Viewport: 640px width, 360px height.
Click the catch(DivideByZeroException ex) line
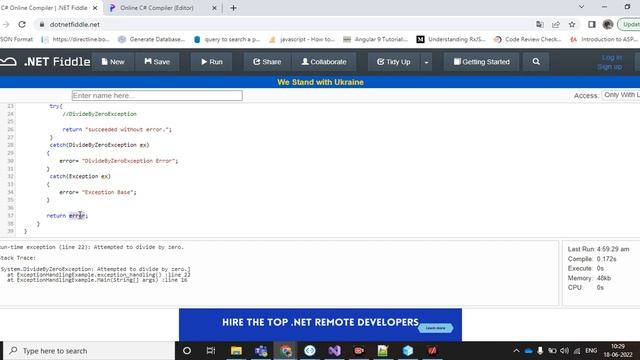(99, 145)
